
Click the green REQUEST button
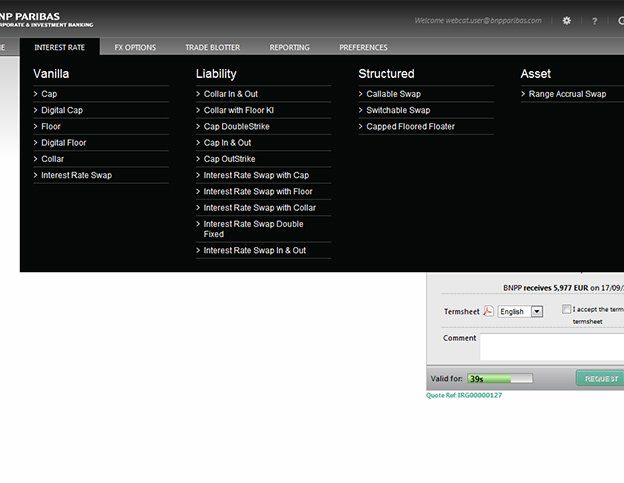(x=600, y=378)
